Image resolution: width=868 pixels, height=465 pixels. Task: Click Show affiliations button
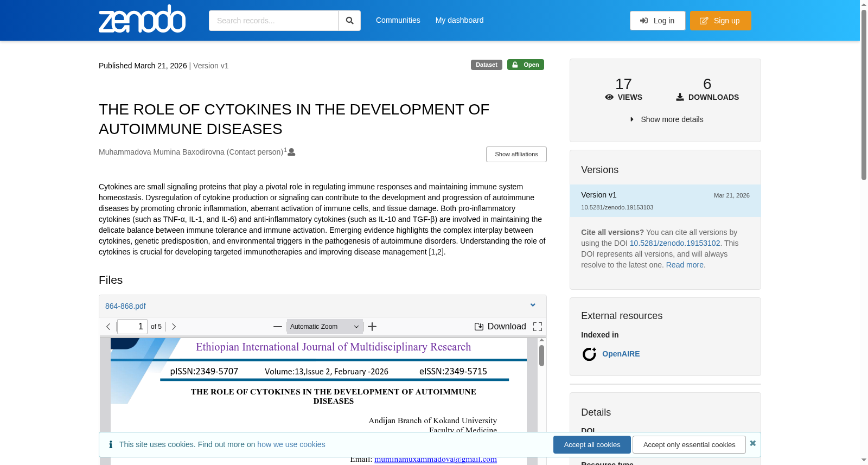click(x=516, y=154)
